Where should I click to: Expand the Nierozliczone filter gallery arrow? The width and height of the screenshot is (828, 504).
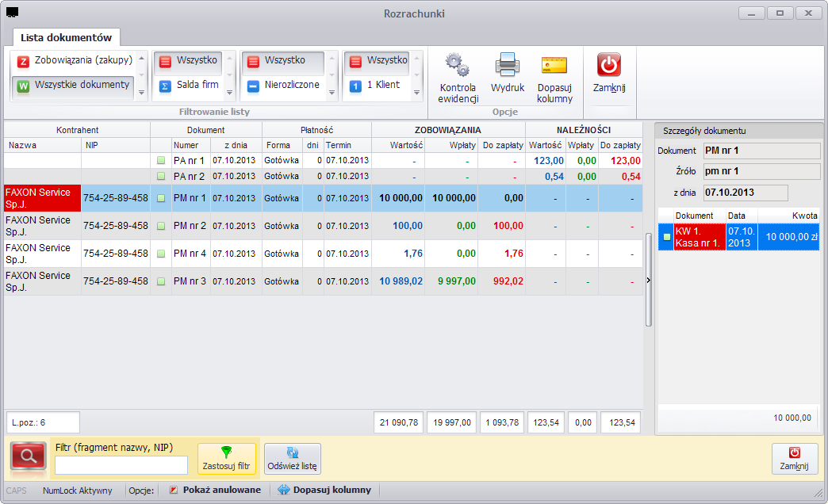(332, 93)
